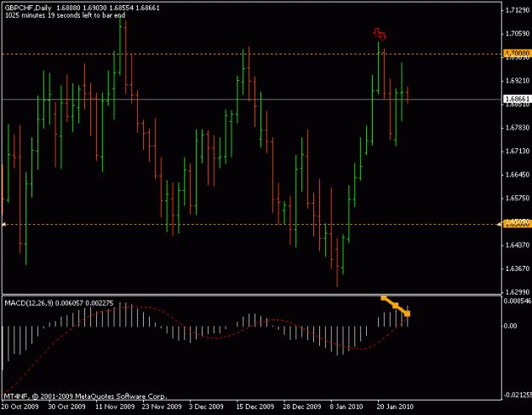
Task: Click the 1.69210 price axis label
Action: pos(518,80)
